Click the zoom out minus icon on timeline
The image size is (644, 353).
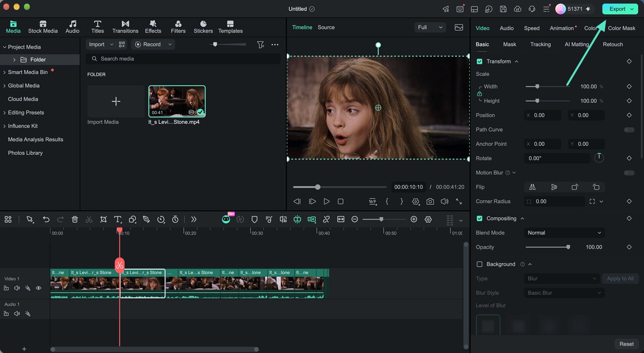[x=355, y=219]
